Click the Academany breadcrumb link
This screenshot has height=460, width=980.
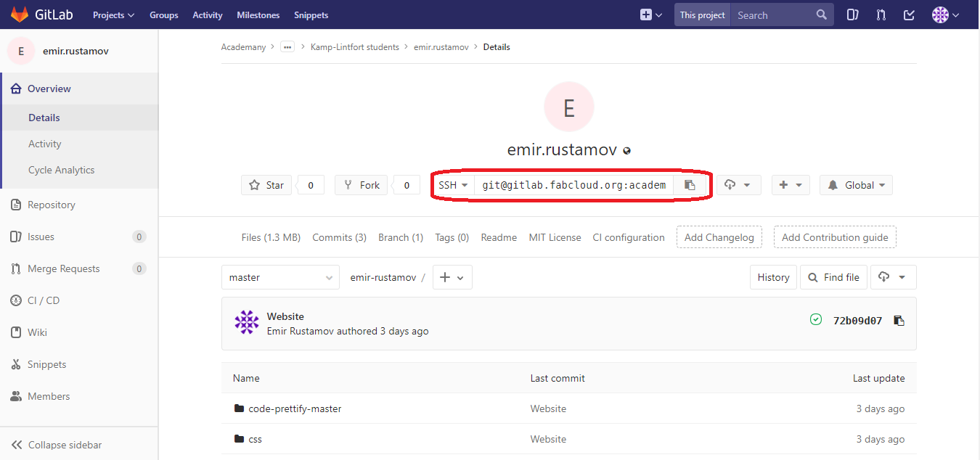click(x=243, y=47)
